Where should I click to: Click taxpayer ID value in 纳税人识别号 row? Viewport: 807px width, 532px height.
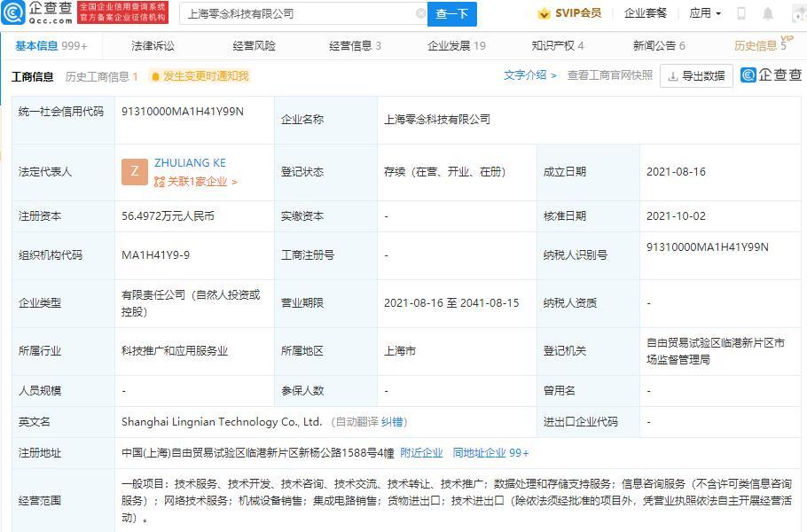click(x=707, y=247)
